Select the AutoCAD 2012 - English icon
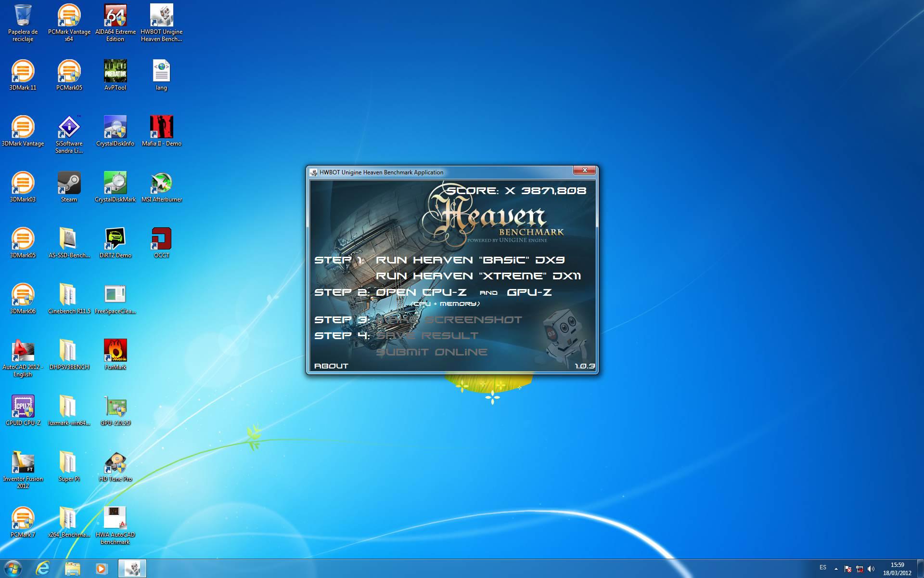This screenshot has height=578, width=924. [23, 358]
